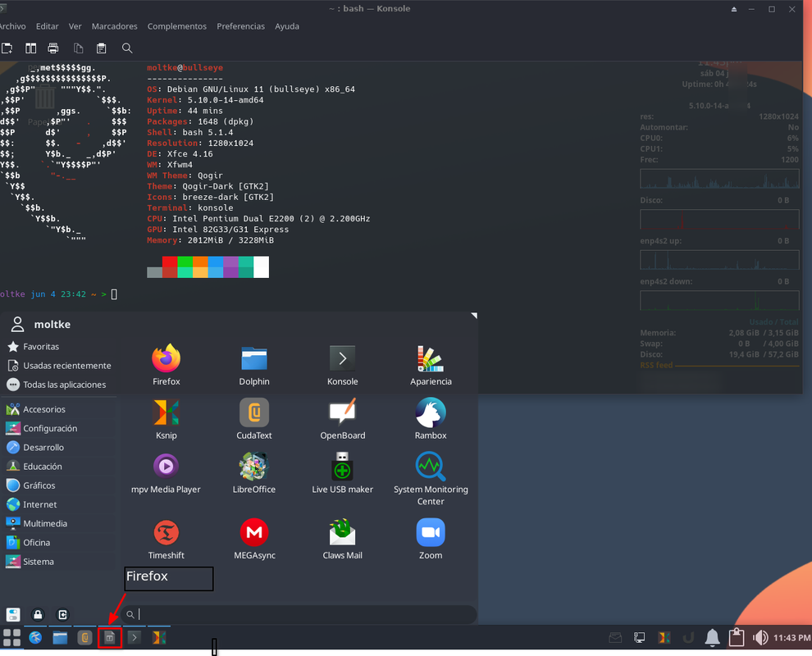Select the Internet category
Image resolution: width=812 pixels, height=656 pixels.
pyautogui.click(x=60, y=504)
